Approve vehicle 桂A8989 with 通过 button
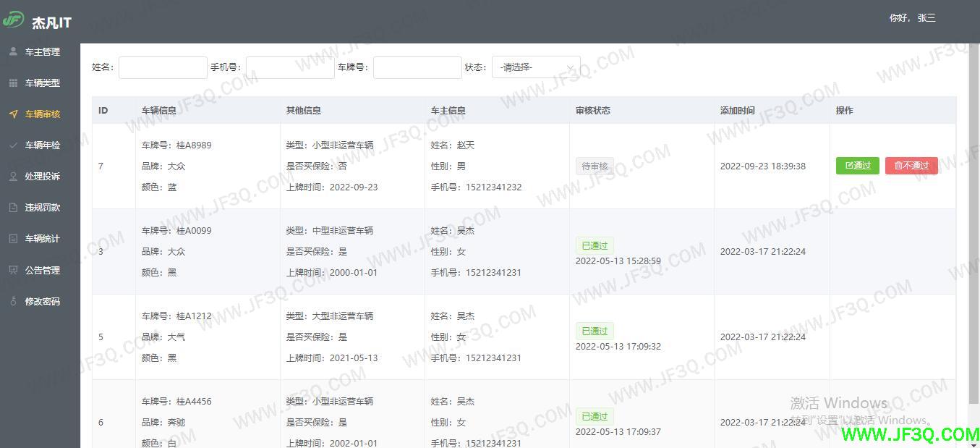 click(x=857, y=166)
